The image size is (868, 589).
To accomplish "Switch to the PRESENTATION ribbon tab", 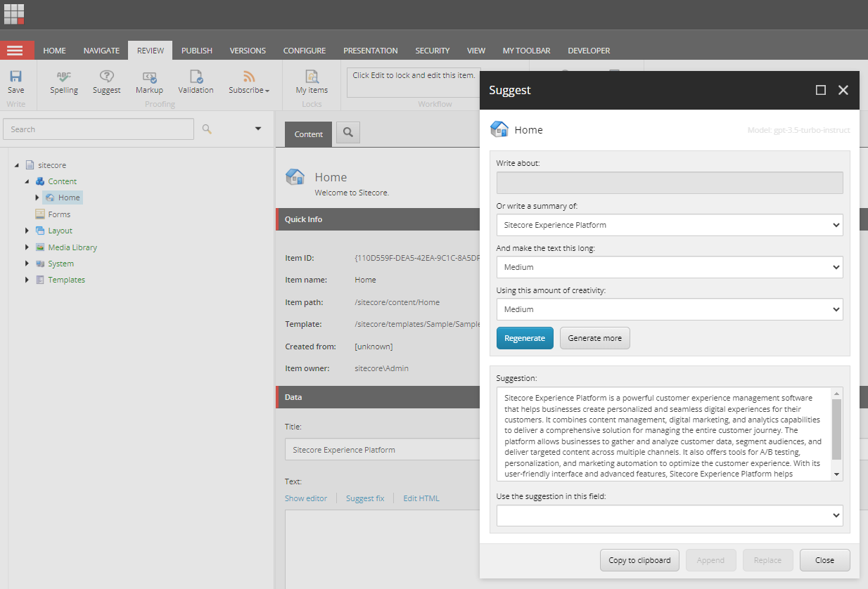I will coord(371,51).
